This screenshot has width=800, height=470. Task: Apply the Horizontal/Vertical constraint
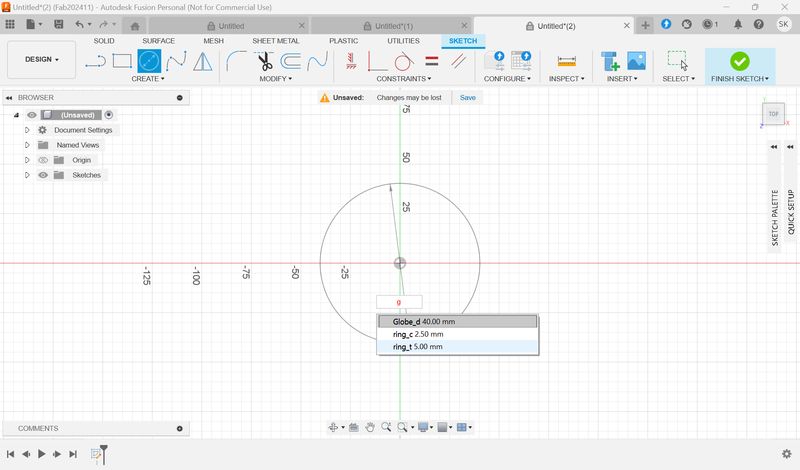coord(377,61)
